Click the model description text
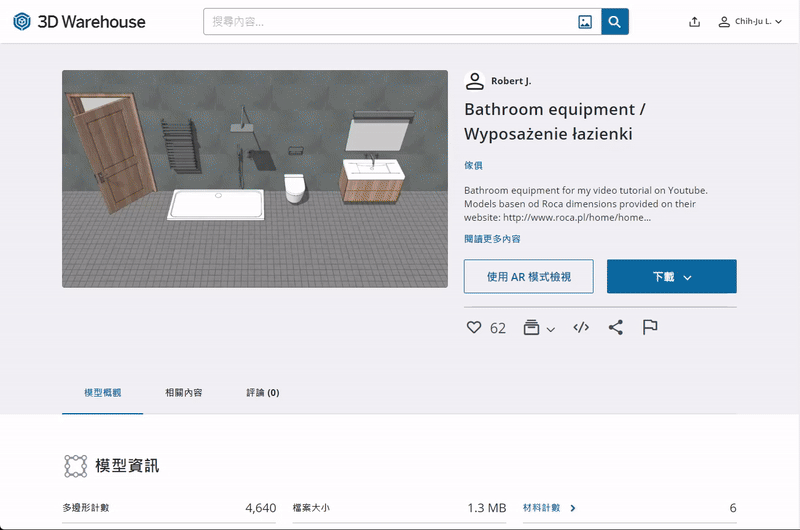The height and width of the screenshot is (530, 800). [586, 204]
